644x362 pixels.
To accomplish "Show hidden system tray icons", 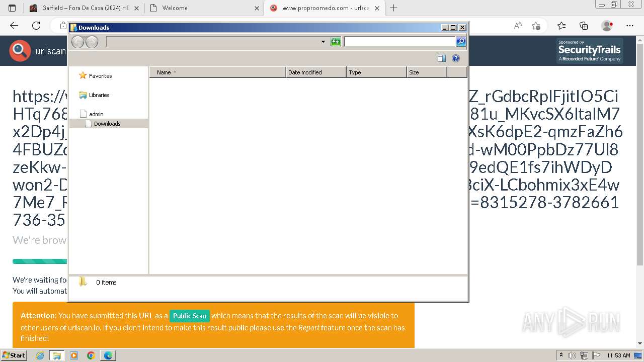I will (x=561, y=355).
